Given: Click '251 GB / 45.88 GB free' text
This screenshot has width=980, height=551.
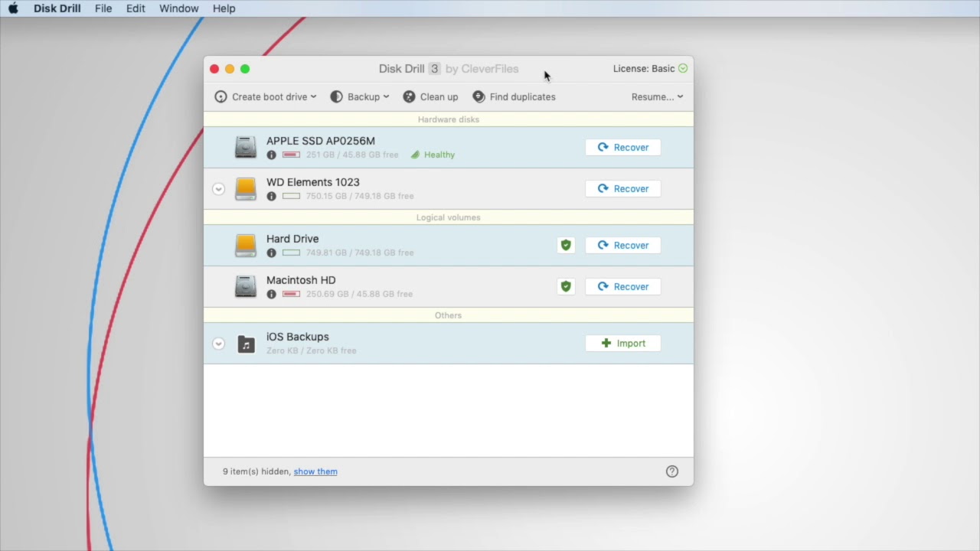Looking at the screenshot, I should [x=352, y=155].
